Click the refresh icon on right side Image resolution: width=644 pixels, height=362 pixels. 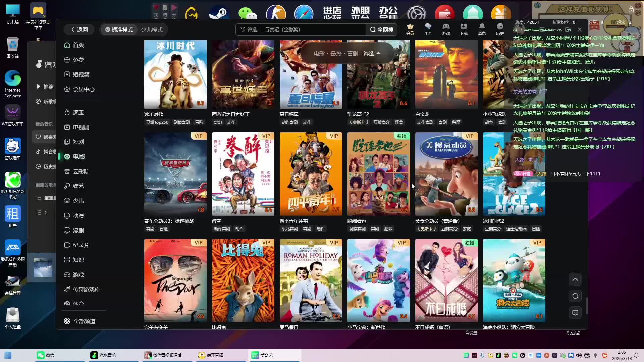(x=575, y=296)
